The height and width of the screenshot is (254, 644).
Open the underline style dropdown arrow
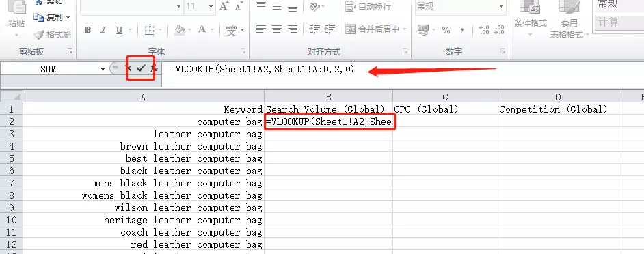click(130, 30)
